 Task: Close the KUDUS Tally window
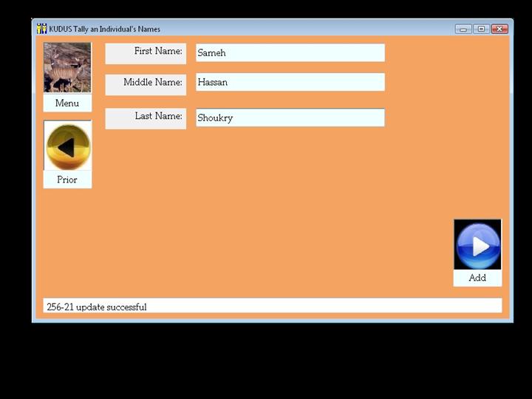tap(499, 29)
